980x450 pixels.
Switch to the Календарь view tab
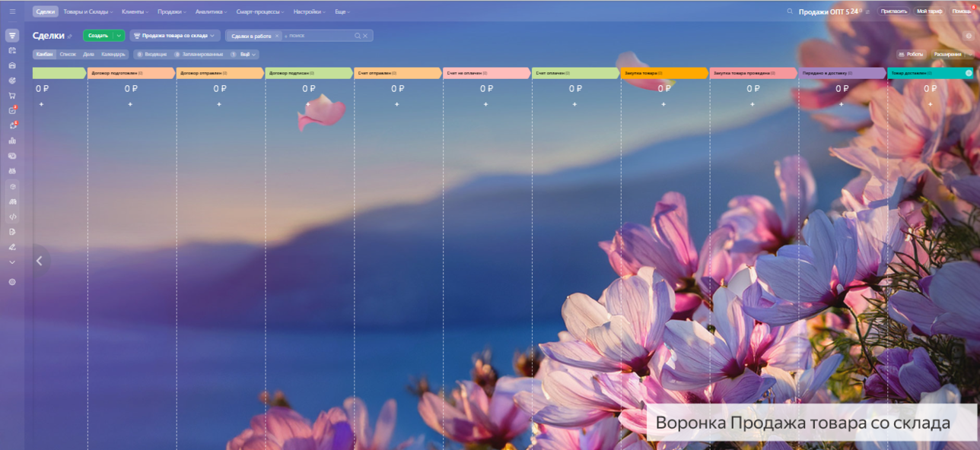pyautogui.click(x=113, y=55)
